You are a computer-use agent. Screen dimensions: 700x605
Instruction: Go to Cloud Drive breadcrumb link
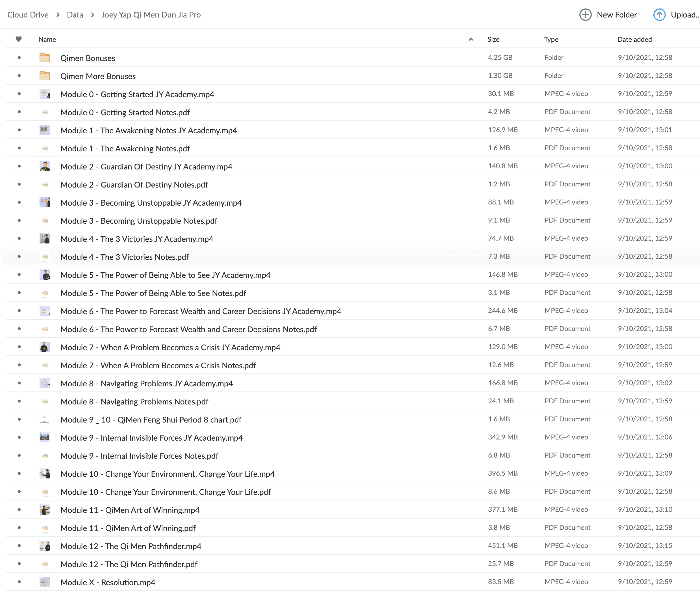point(28,15)
